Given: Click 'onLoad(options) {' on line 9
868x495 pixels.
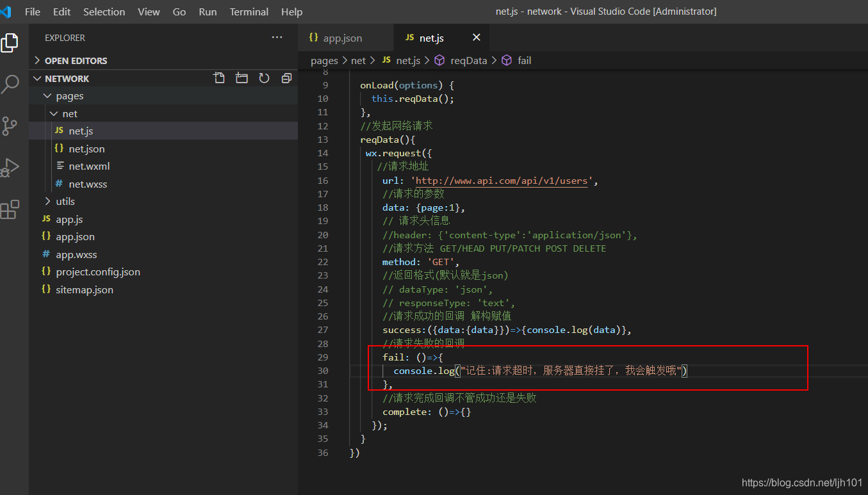Looking at the screenshot, I should [x=407, y=85].
